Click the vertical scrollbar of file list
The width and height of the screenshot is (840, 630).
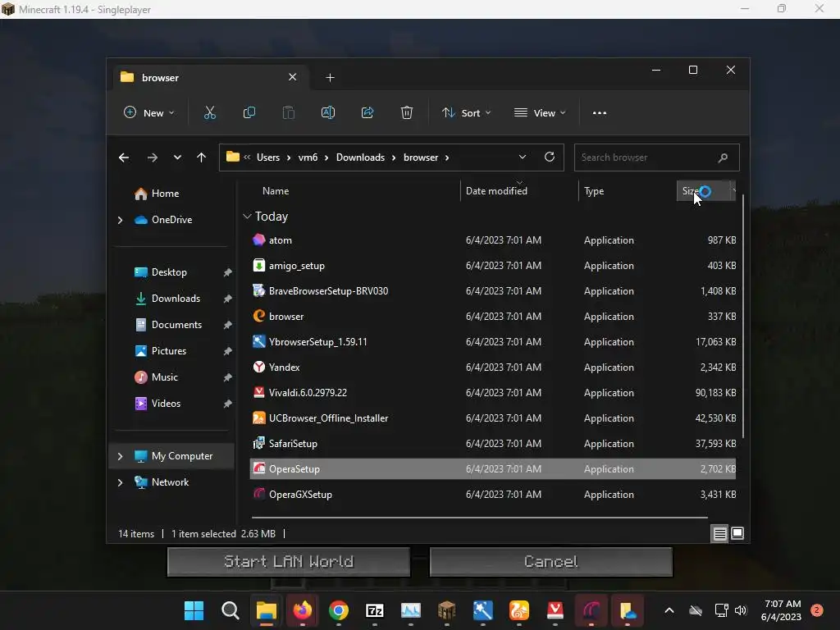[x=743, y=316]
